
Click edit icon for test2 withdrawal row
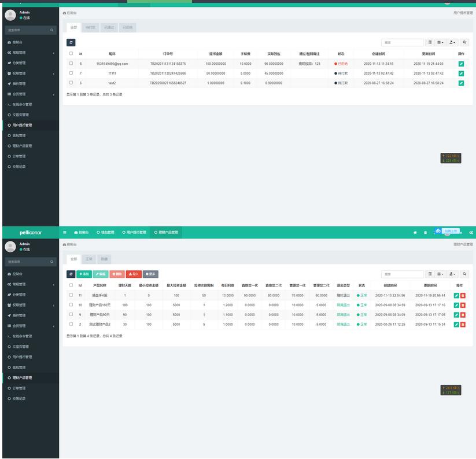[x=461, y=83]
